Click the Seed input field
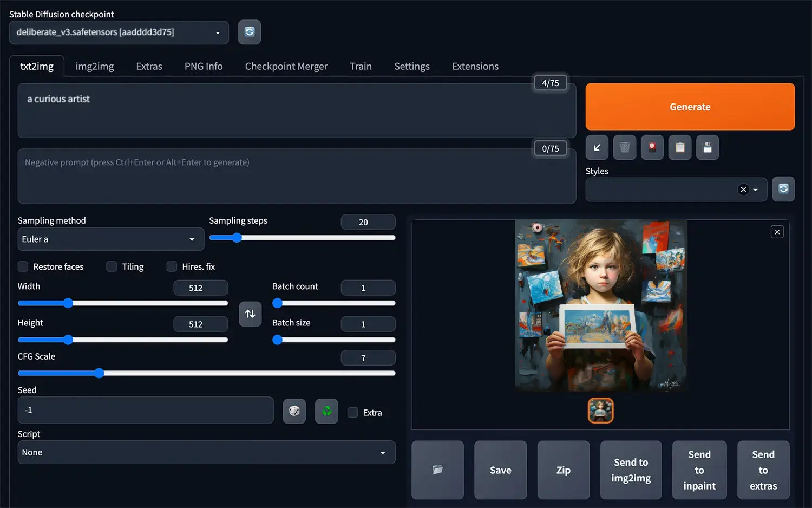Screen dimensions: 812x508 (146, 411)
